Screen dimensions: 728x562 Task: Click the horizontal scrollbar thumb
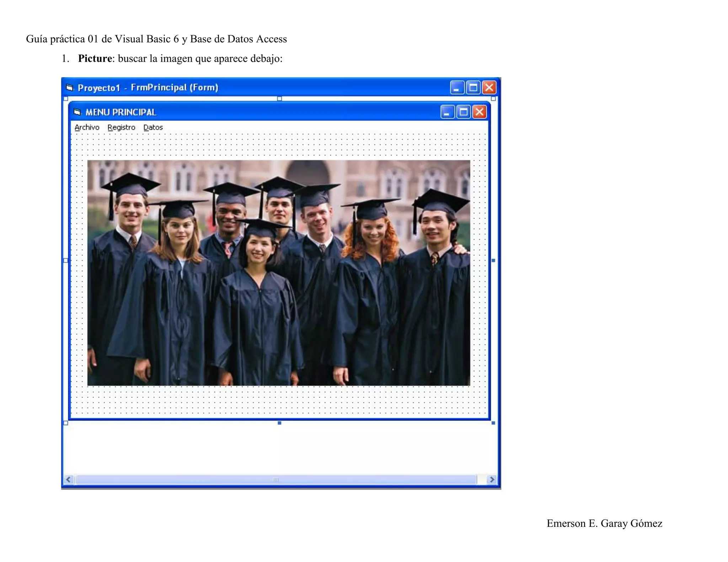(x=275, y=480)
